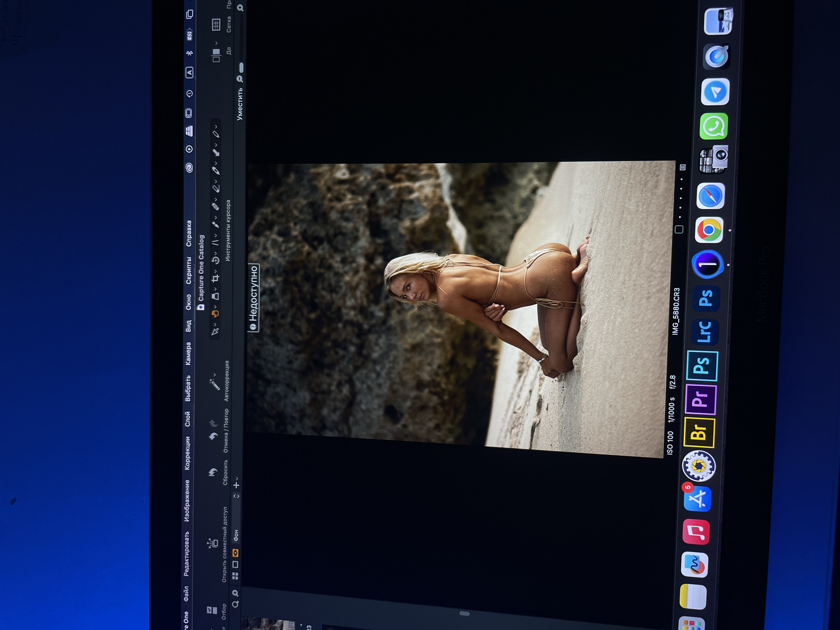Open the Файл menu
Screen dimensions: 840x630
[186, 593]
